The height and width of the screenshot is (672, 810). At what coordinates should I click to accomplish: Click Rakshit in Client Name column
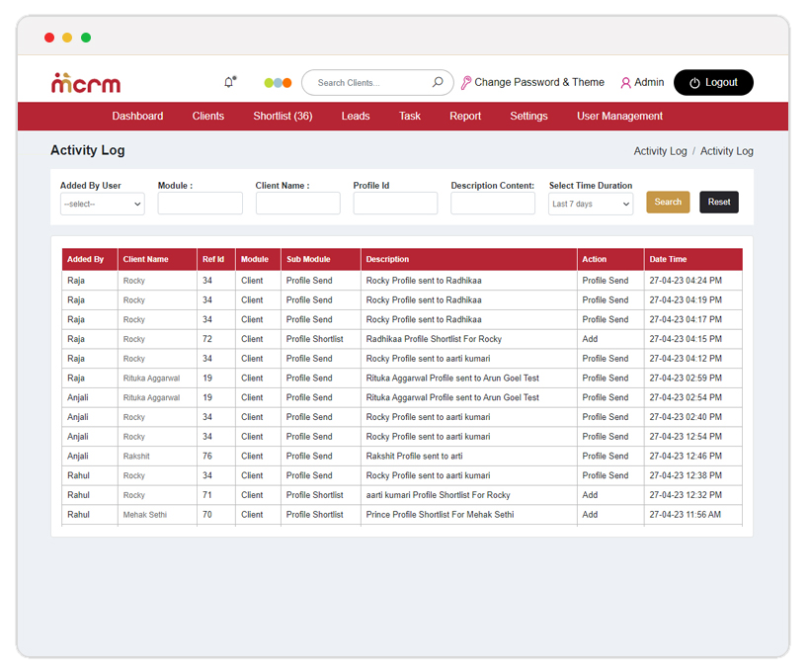(x=136, y=457)
